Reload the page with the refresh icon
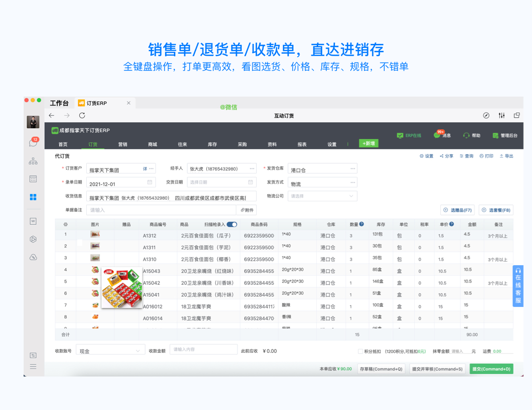This screenshot has height=410, width=532. (82, 115)
